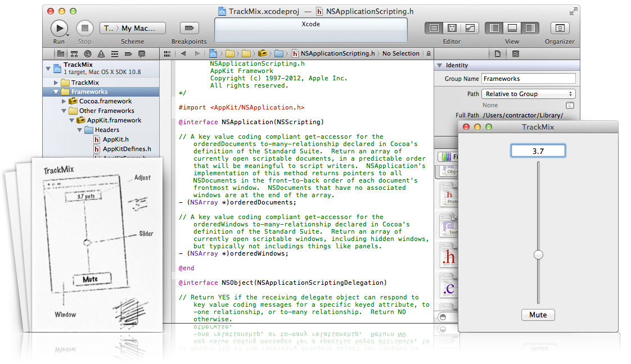Click the framework toolbox icon in jump bar
The height and width of the screenshot is (364, 631).
tap(263, 53)
